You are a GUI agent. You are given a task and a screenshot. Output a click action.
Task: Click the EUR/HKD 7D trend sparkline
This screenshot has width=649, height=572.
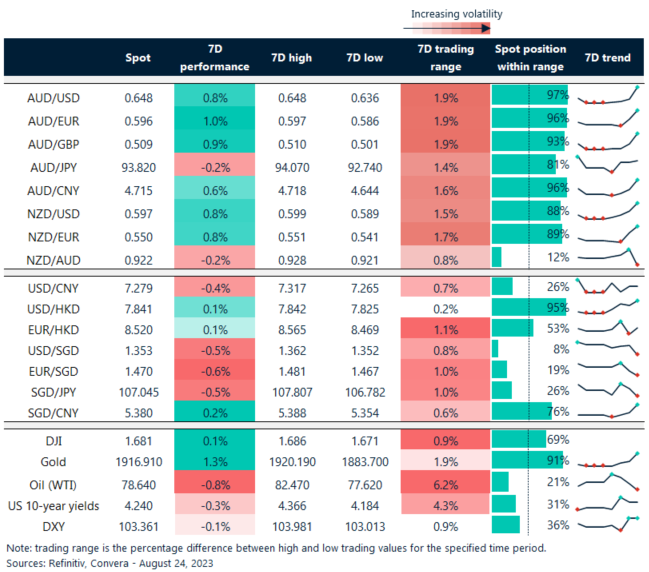(607, 327)
